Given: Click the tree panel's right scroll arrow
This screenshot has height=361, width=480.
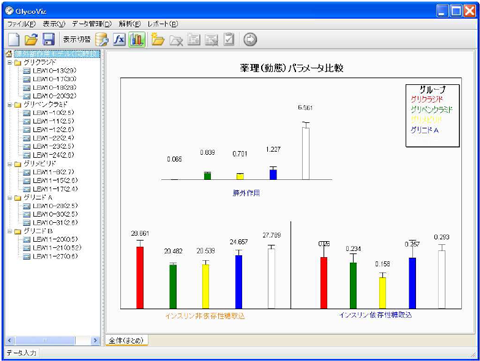Looking at the screenshot, I should click(x=95, y=340).
